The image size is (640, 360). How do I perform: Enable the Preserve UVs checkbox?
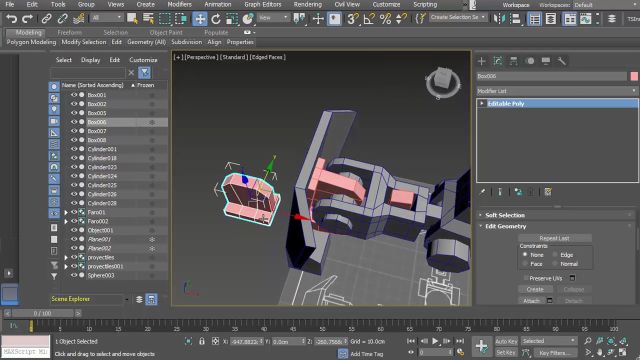[x=526, y=278]
